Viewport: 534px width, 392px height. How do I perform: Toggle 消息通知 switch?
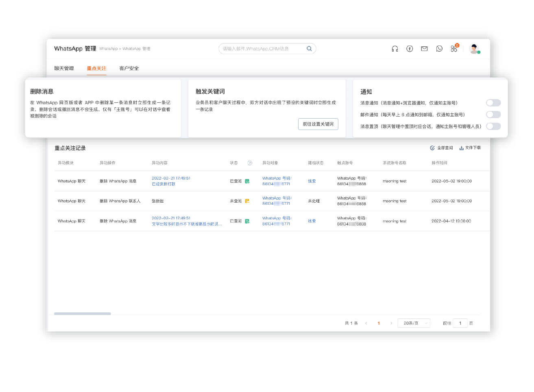493,103
